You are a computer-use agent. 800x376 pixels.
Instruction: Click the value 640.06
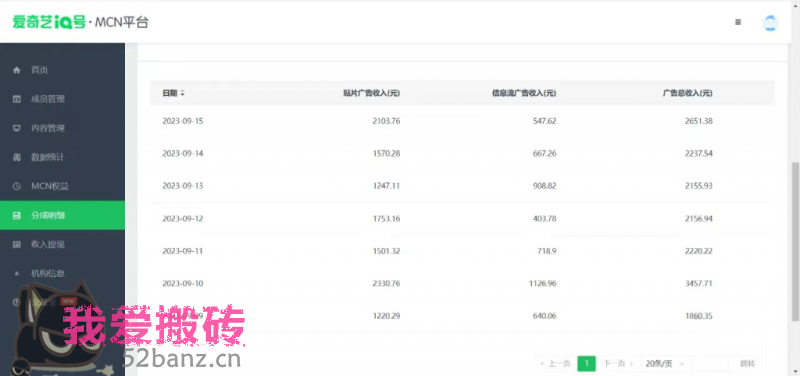[x=545, y=316]
